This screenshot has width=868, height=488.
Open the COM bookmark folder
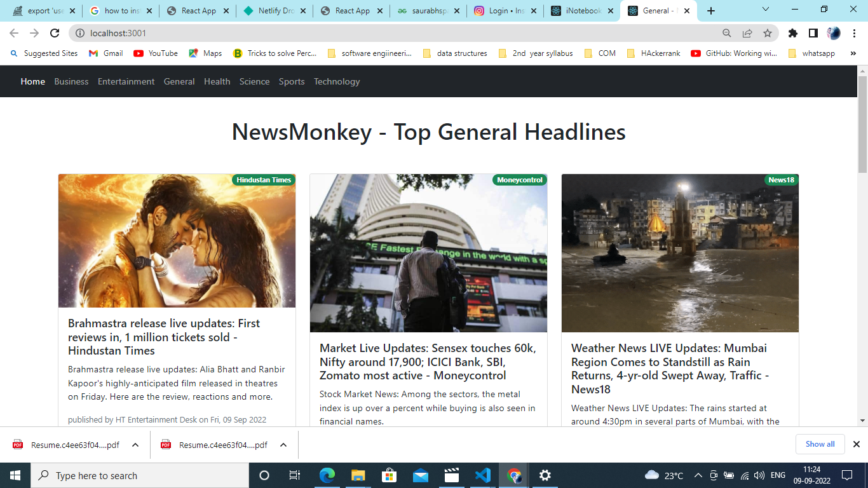600,53
